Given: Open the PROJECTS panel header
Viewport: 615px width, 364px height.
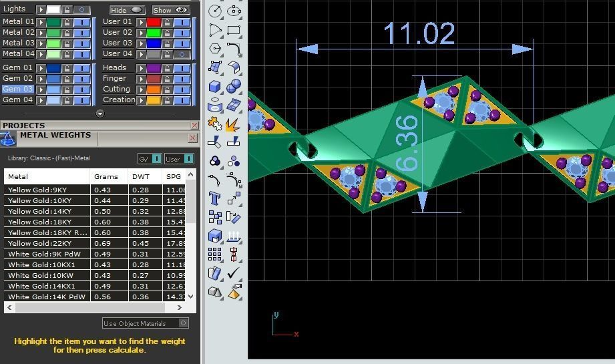Looking at the screenshot, I should tap(24, 126).
